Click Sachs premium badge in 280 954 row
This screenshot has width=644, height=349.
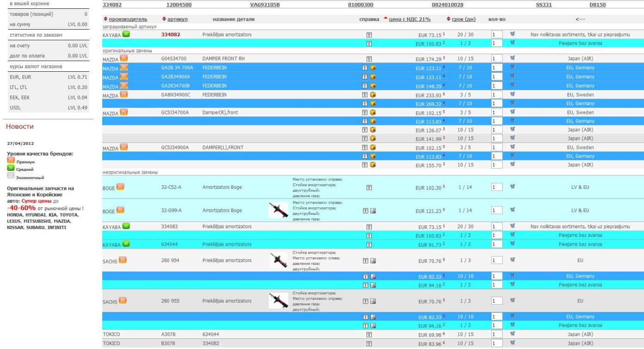click(x=123, y=261)
